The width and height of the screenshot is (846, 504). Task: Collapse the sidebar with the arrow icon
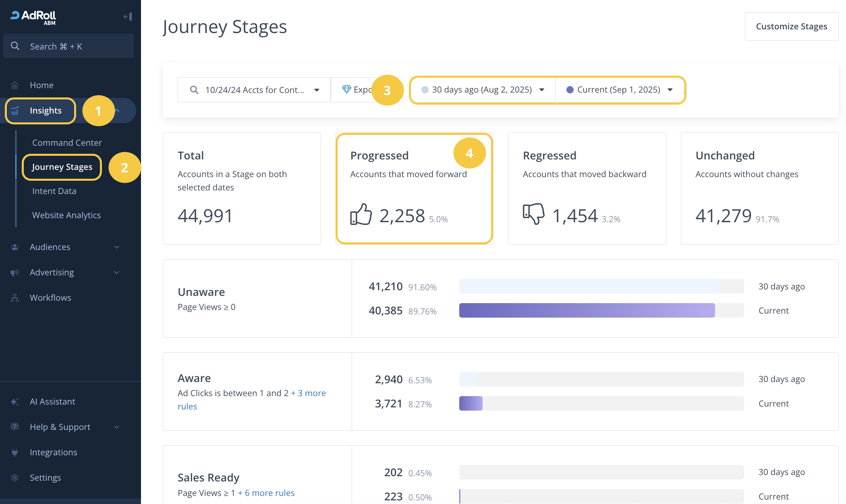coord(128,17)
